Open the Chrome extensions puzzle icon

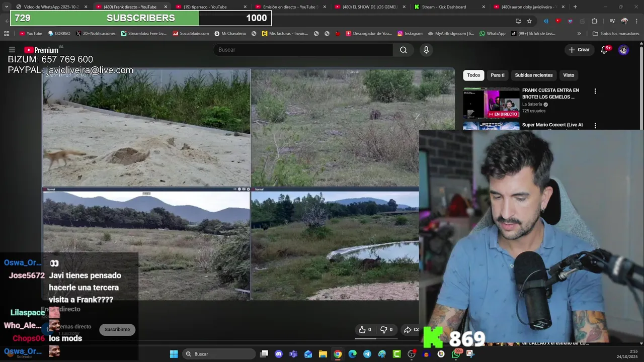pyautogui.click(x=594, y=21)
